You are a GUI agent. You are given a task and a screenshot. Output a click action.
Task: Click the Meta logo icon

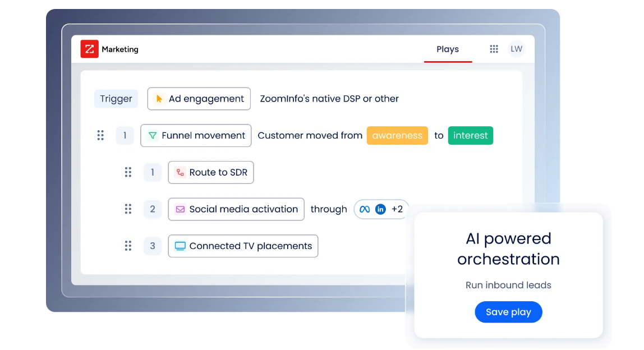[365, 209]
